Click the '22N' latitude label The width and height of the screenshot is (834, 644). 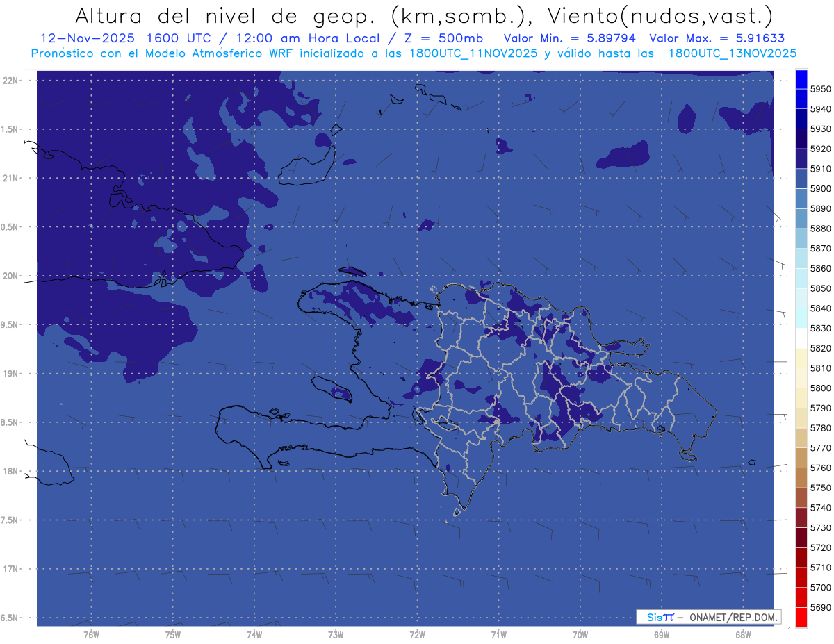pos(10,80)
